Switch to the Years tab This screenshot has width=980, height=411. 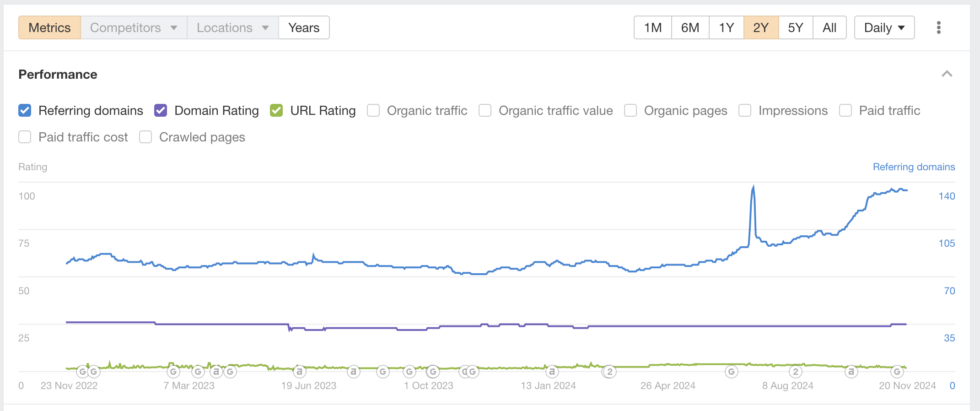tap(303, 27)
